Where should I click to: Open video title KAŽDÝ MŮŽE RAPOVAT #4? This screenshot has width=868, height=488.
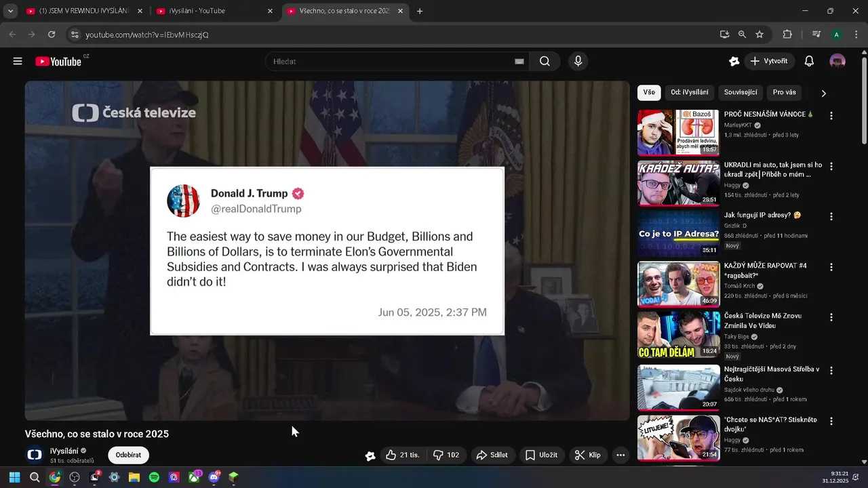pyautogui.click(x=765, y=270)
